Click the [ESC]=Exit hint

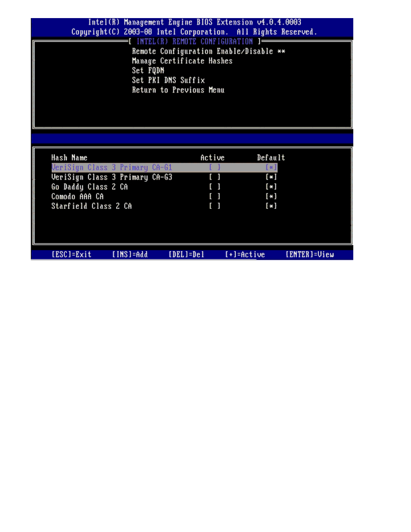pos(72,255)
